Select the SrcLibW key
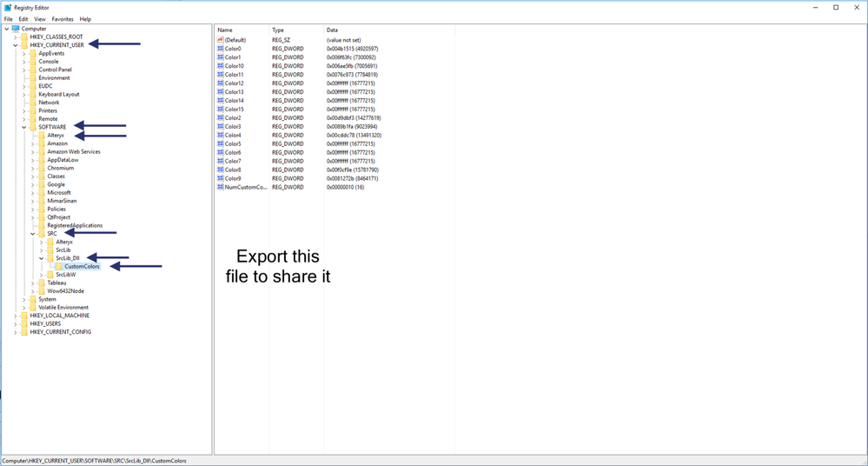 [66, 275]
